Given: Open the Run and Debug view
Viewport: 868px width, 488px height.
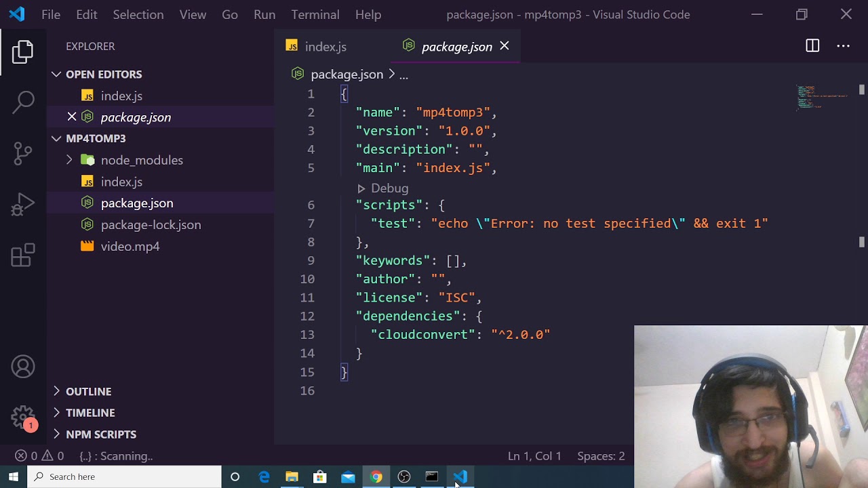Looking at the screenshot, I should [x=23, y=205].
